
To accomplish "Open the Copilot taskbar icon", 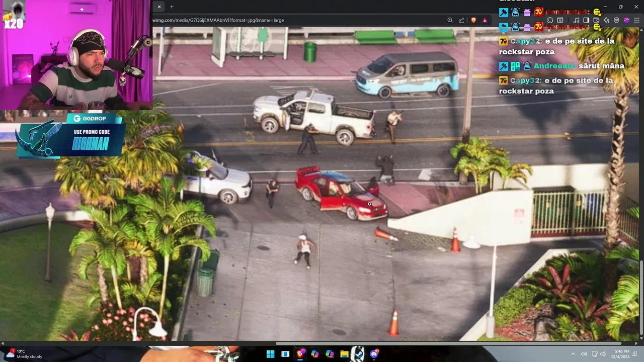I will point(315,354).
